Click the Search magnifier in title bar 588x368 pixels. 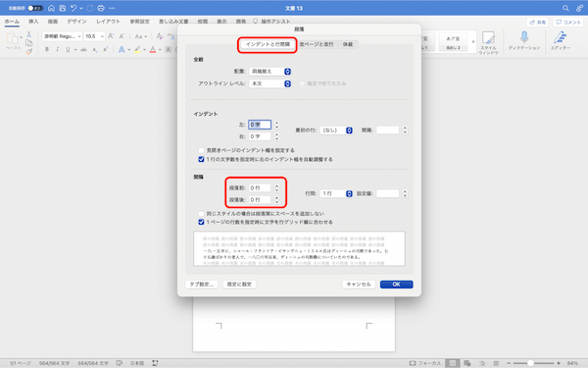point(565,8)
